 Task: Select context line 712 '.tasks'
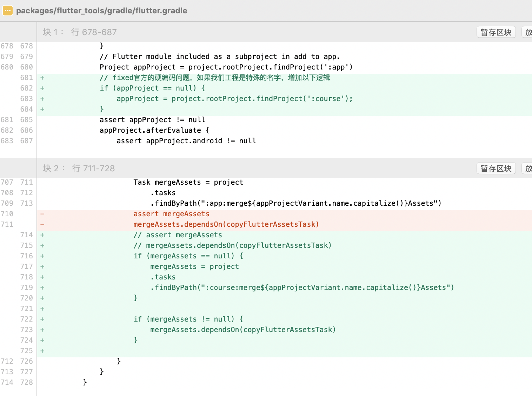pos(163,193)
